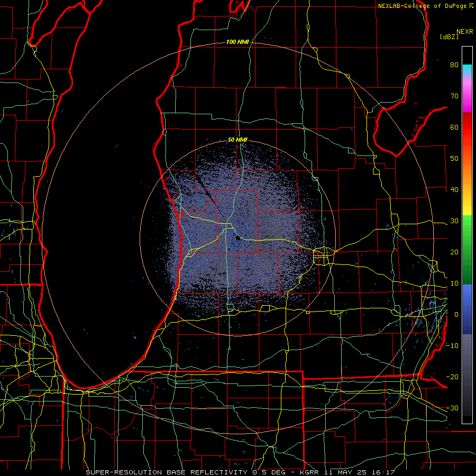Click the Super-Resolution Base Reflectivity caption
The height and width of the screenshot is (476, 476).
tap(239, 472)
